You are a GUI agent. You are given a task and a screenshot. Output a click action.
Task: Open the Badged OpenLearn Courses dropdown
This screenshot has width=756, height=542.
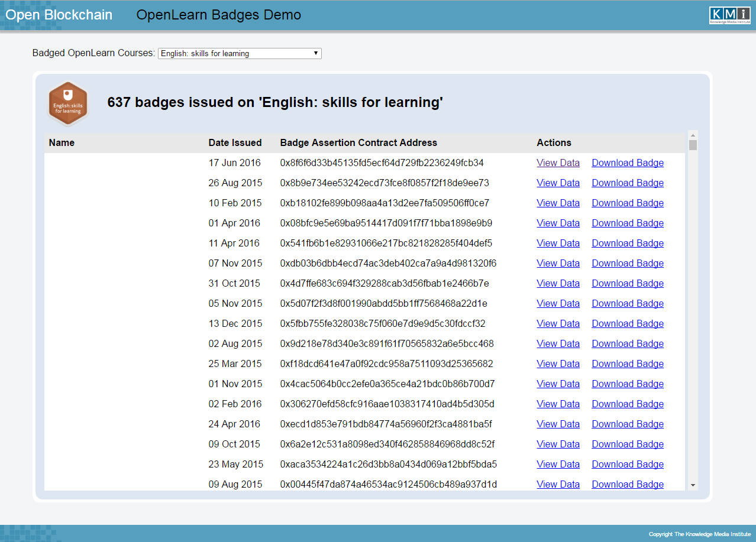tap(240, 53)
